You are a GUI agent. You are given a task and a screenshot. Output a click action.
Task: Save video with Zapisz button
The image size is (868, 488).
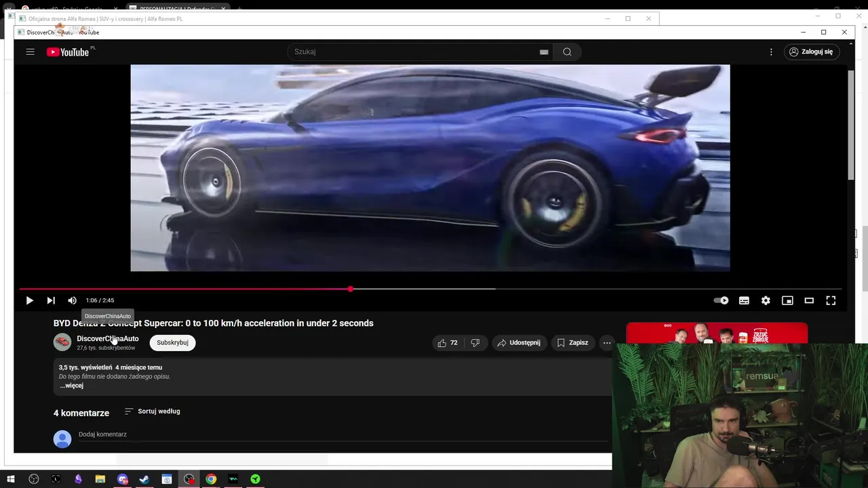click(572, 343)
